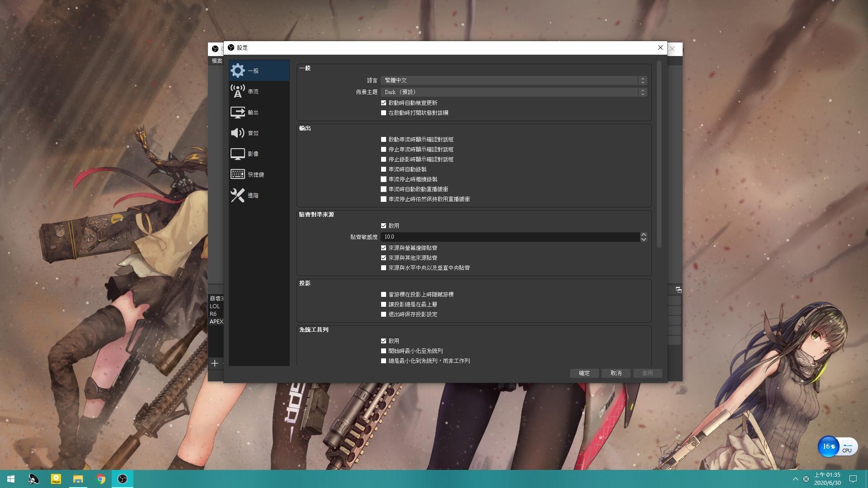Viewport: 868px width, 488px height.
Task: Launch Google Chrome from taskbar
Action: pyautogui.click(x=100, y=479)
